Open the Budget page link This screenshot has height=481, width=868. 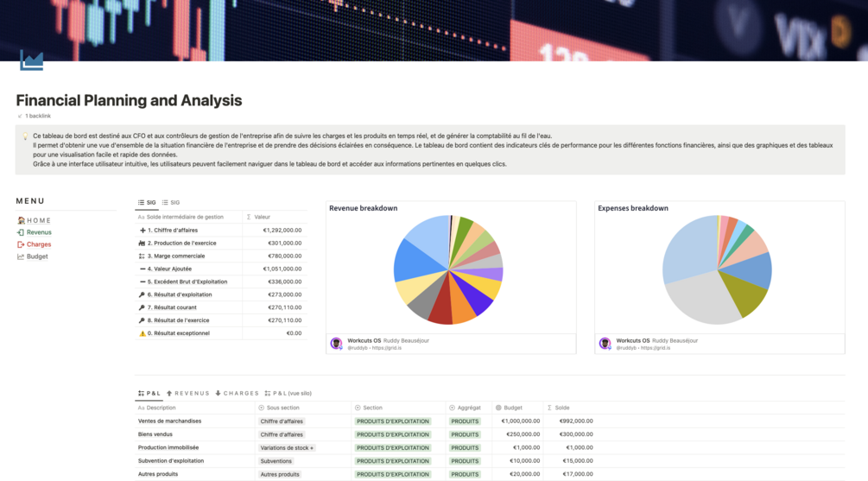(x=37, y=256)
